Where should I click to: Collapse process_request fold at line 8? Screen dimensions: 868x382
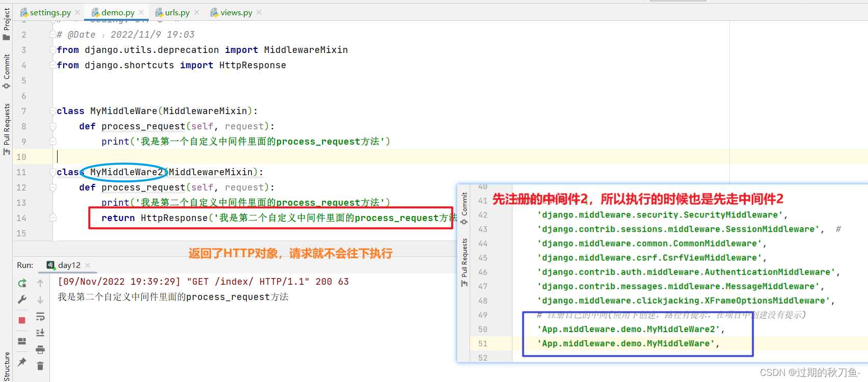52,126
